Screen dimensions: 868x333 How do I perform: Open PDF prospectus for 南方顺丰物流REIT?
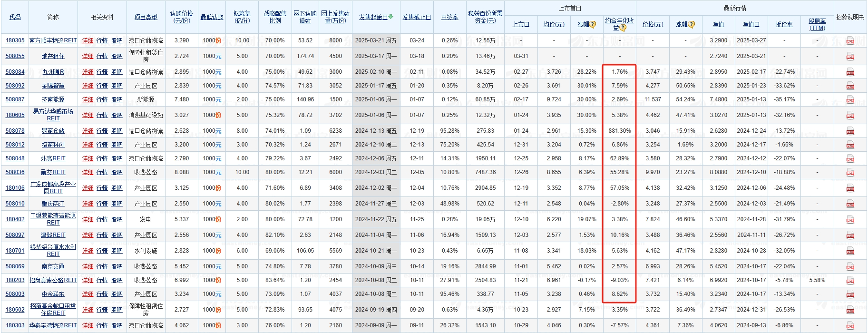[x=850, y=40]
